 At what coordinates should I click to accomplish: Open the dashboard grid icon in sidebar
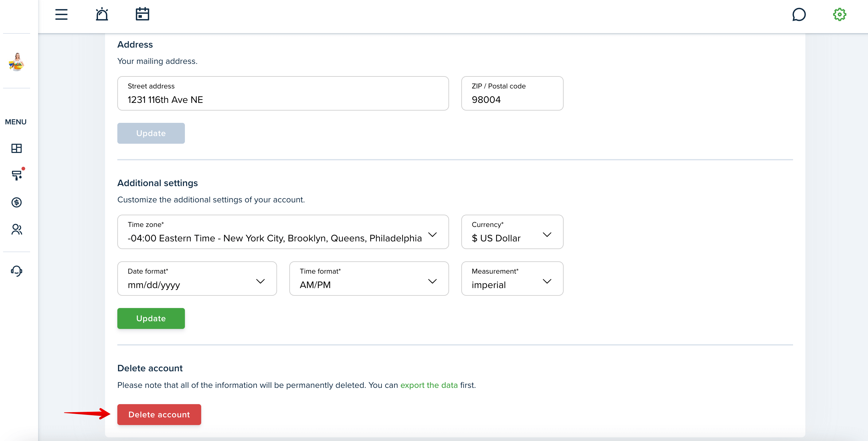pos(17,148)
